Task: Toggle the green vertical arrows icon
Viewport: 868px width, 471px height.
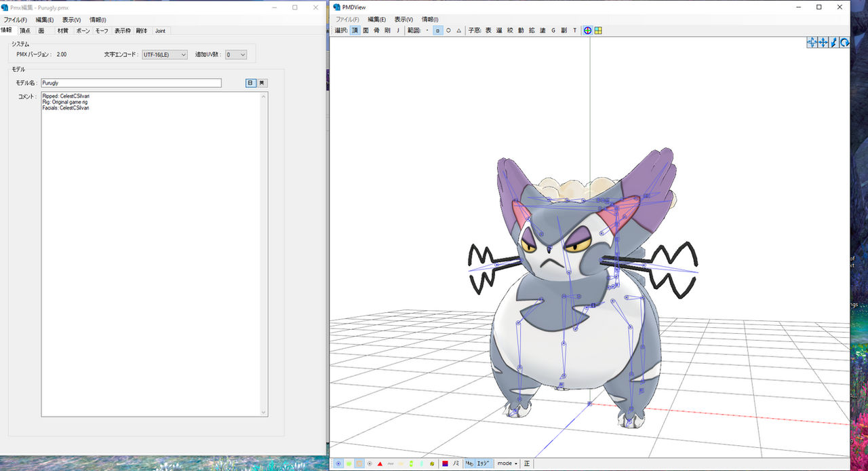Action: pos(411,464)
